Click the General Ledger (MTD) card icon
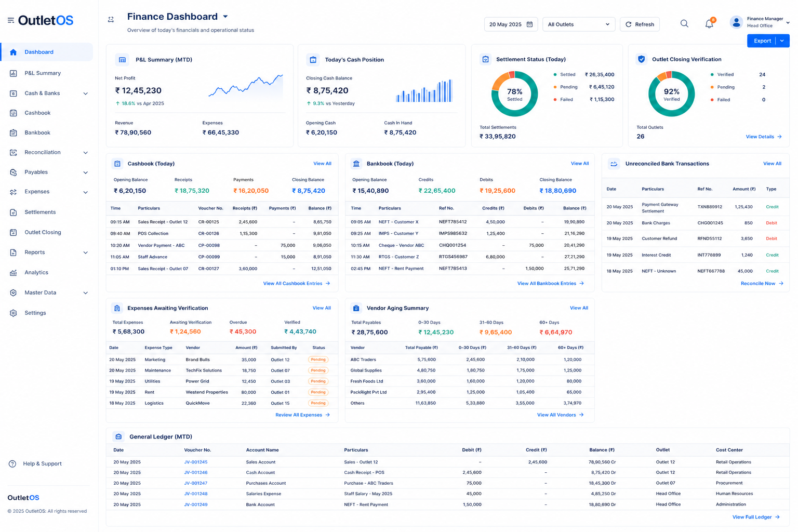 pyautogui.click(x=118, y=436)
